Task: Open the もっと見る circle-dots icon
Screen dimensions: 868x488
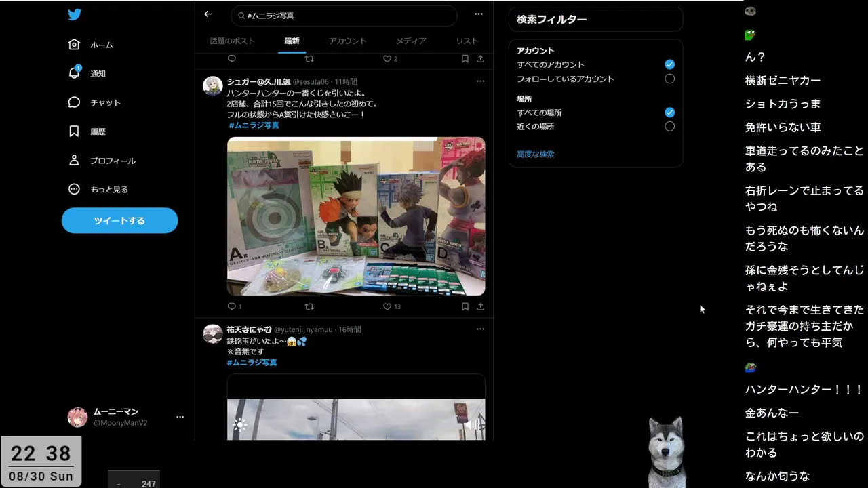Action: 75,189
